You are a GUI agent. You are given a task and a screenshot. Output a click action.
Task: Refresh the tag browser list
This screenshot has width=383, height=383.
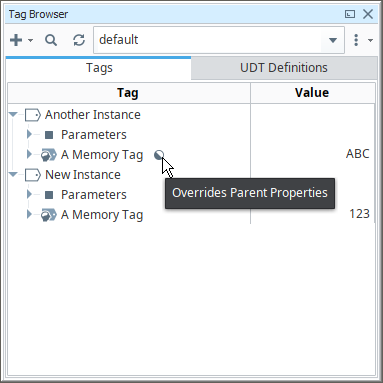click(x=79, y=40)
